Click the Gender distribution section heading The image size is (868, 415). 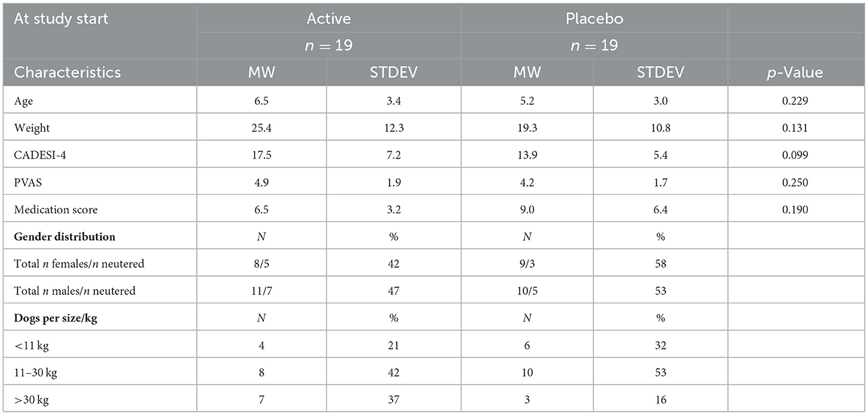[64, 236]
